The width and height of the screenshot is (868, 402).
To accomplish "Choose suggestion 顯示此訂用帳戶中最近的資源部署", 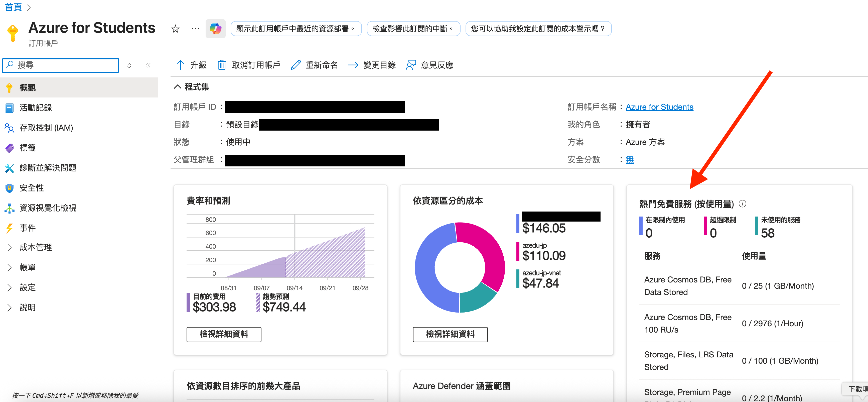I will pyautogui.click(x=296, y=29).
